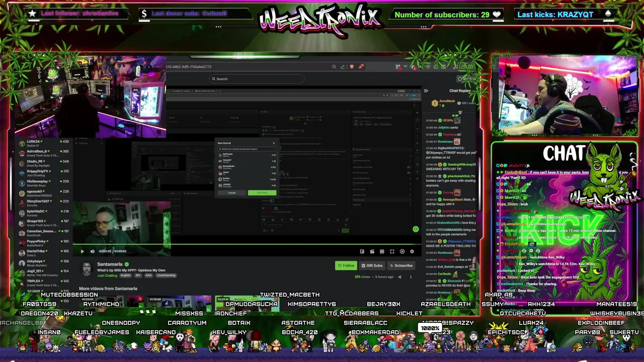Select HioGameplay in recommended list
Image resolution: width=644 pixels, height=362 pixels.
(x=44, y=183)
